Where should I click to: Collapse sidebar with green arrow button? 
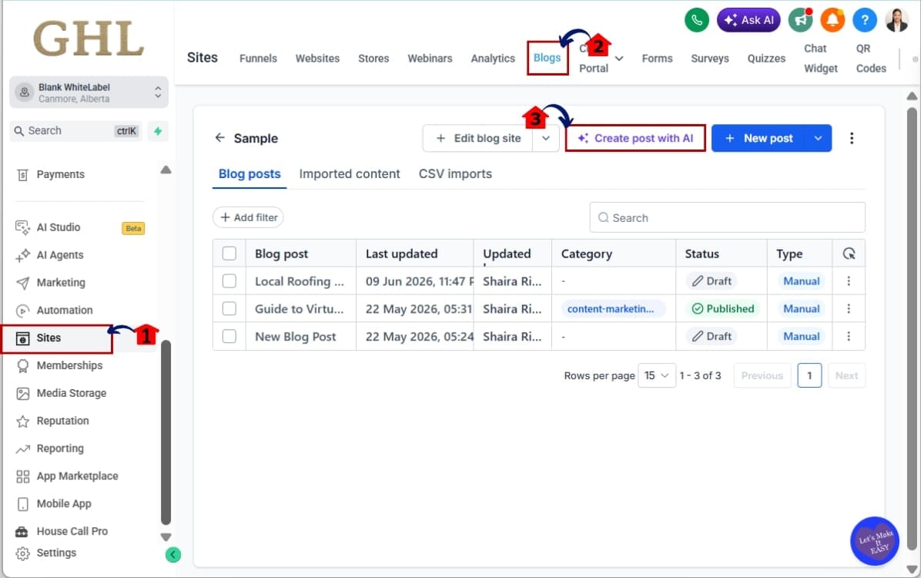pos(173,554)
